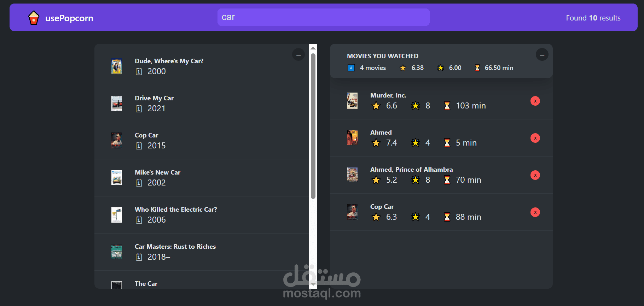
Task: Select Dude, Where's My Car? movie
Action: tap(202, 66)
